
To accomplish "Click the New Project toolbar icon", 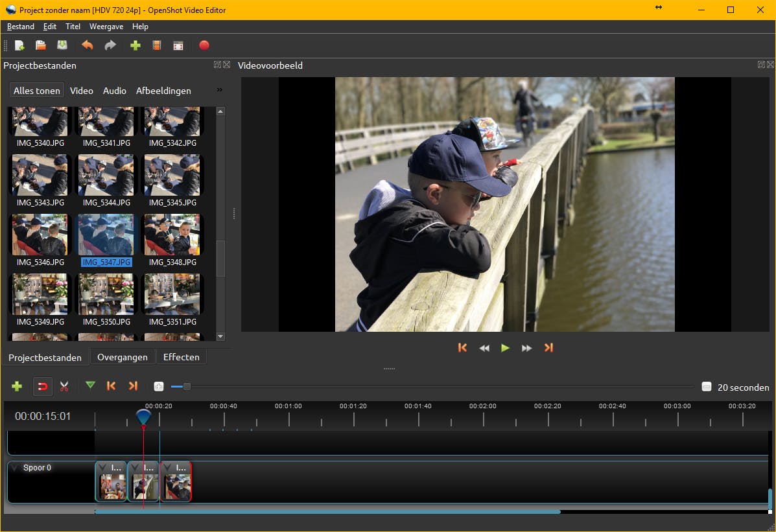I will tap(19, 45).
